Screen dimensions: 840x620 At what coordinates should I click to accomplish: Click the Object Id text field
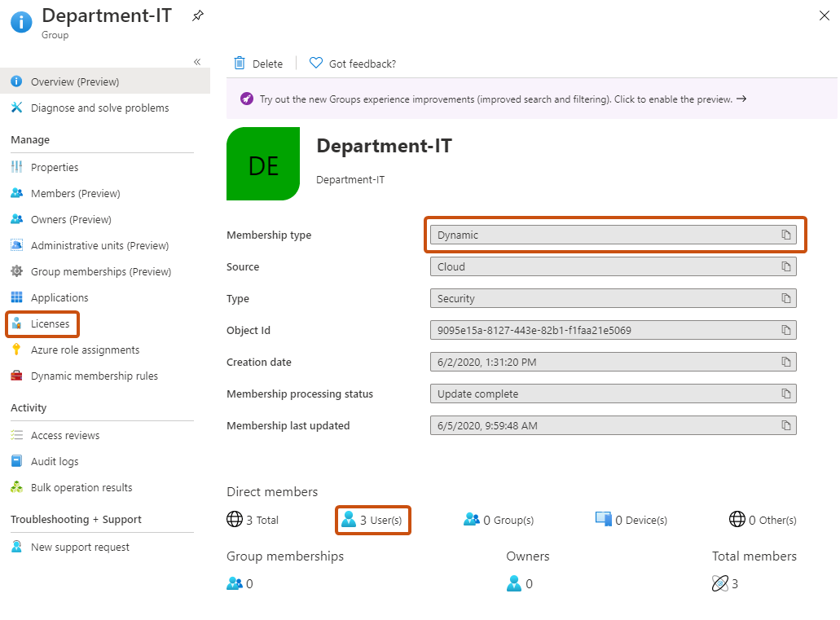[613, 330]
